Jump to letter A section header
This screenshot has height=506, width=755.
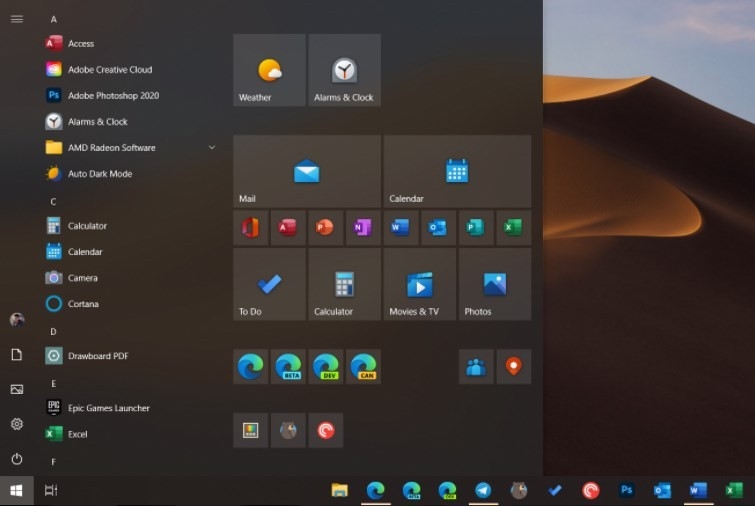coord(53,19)
